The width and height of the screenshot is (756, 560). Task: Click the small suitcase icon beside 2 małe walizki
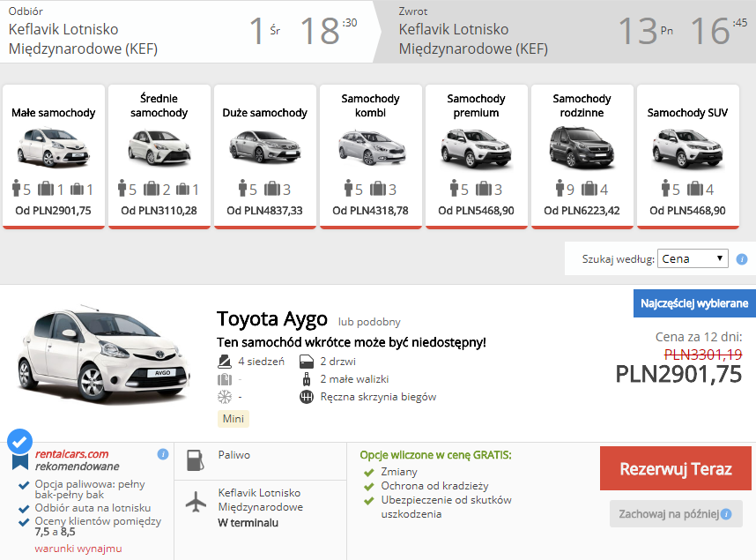(x=307, y=379)
